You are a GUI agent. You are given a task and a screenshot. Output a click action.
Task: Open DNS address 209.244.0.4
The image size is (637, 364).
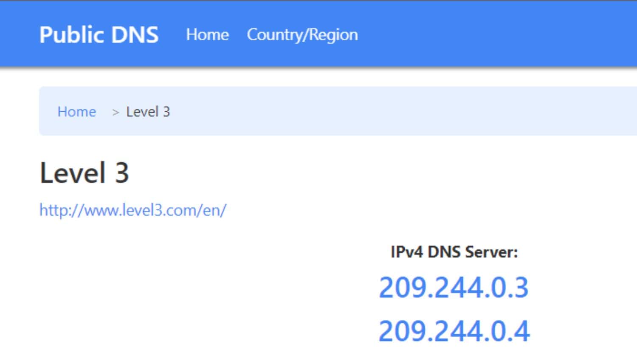[454, 331]
